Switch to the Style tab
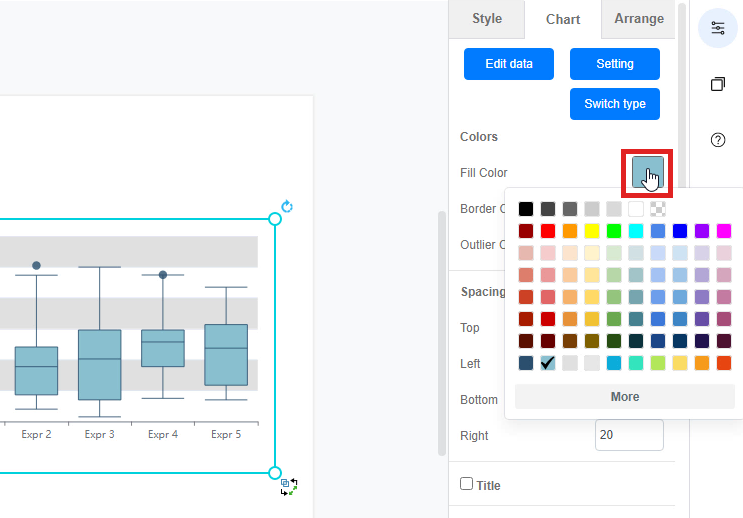Viewport: 743px width, 518px height. (487, 19)
